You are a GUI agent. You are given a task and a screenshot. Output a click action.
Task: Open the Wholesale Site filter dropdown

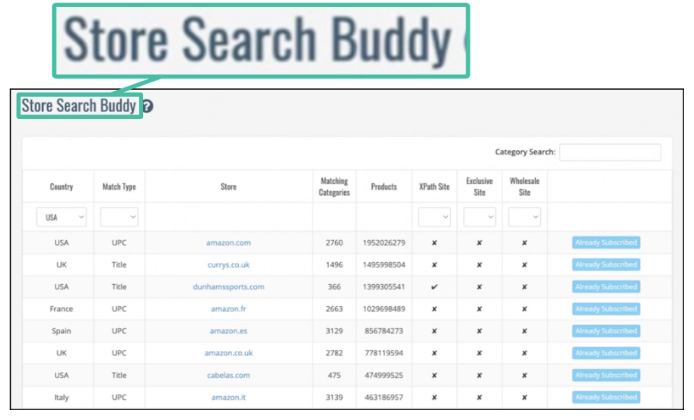pyautogui.click(x=524, y=217)
